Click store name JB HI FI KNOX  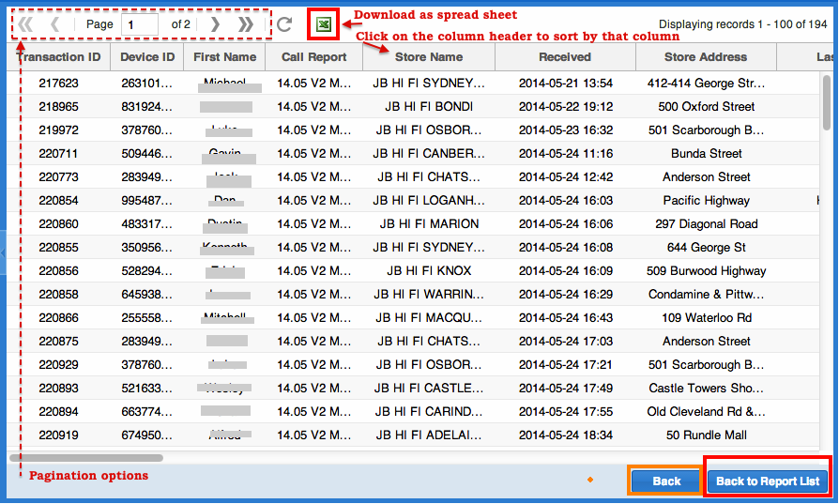[x=429, y=270]
